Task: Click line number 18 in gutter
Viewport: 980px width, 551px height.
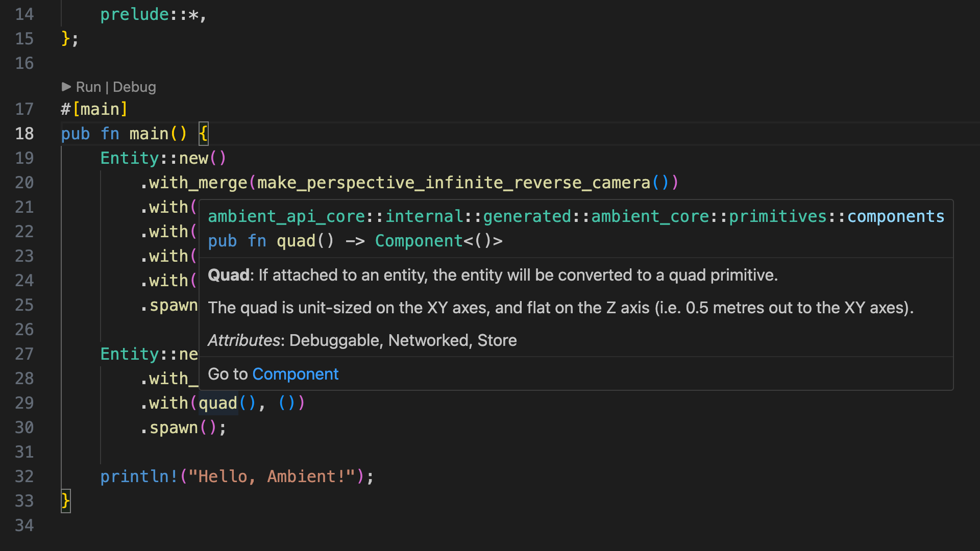Action: click(x=24, y=134)
